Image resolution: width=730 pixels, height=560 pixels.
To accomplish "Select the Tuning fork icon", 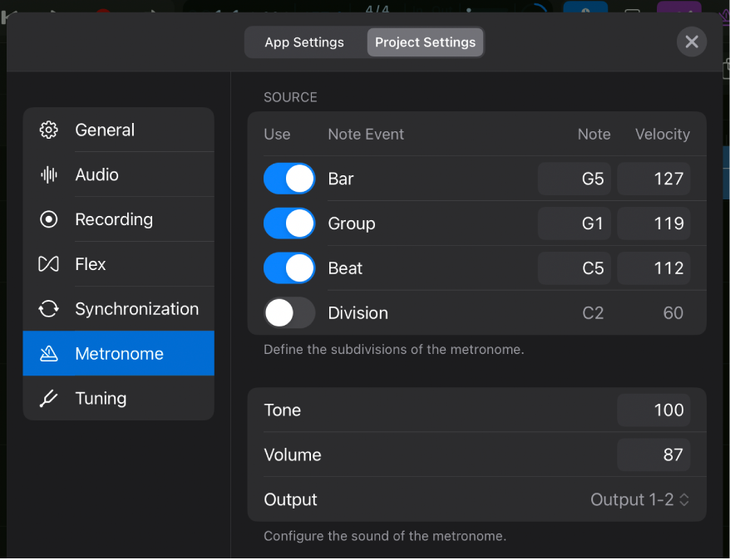I will 48,398.
